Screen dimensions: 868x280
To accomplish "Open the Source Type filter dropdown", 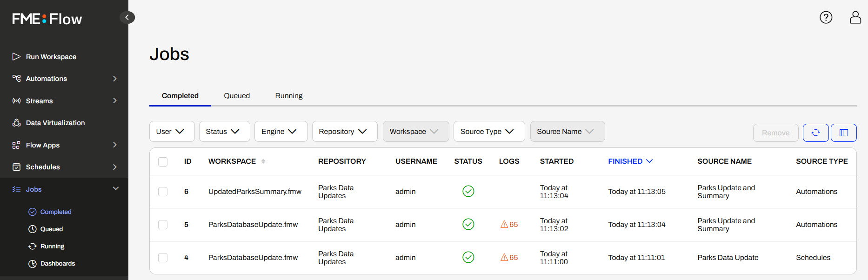I will pyautogui.click(x=488, y=132).
